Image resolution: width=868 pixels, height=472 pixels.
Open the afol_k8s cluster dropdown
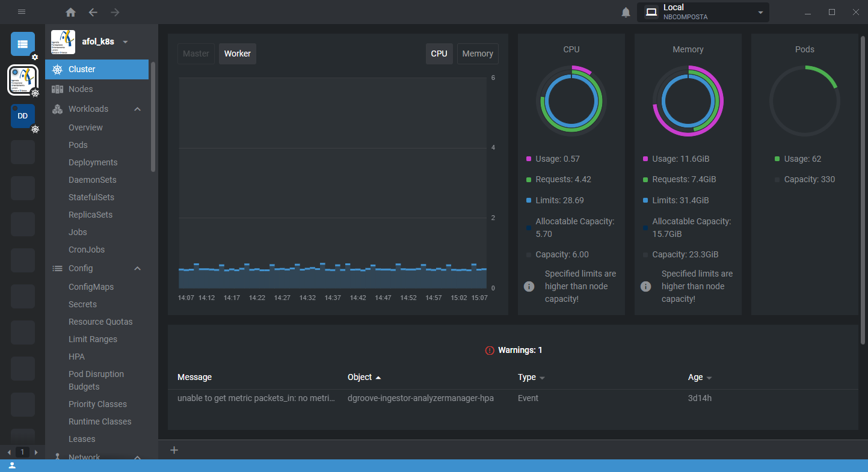click(125, 42)
